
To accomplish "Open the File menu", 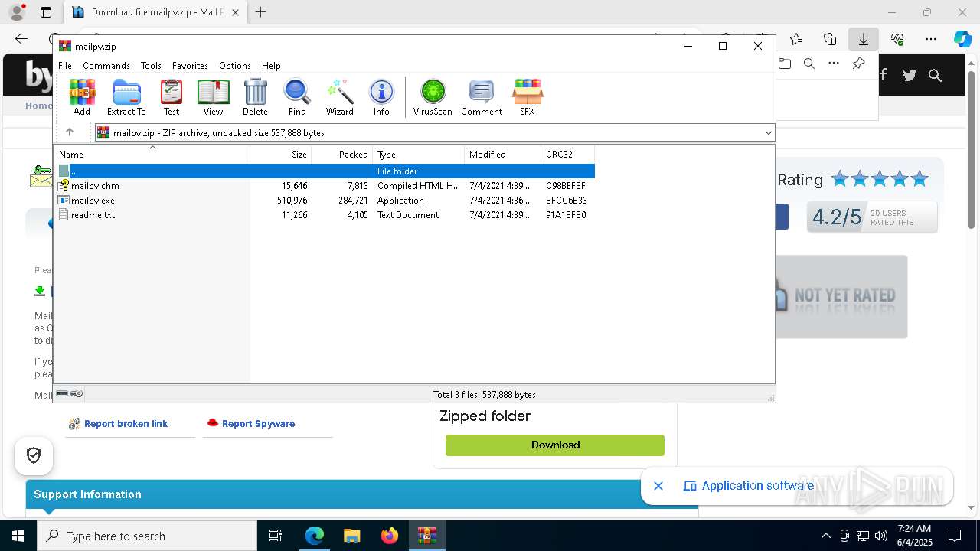I will click(x=65, y=66).
